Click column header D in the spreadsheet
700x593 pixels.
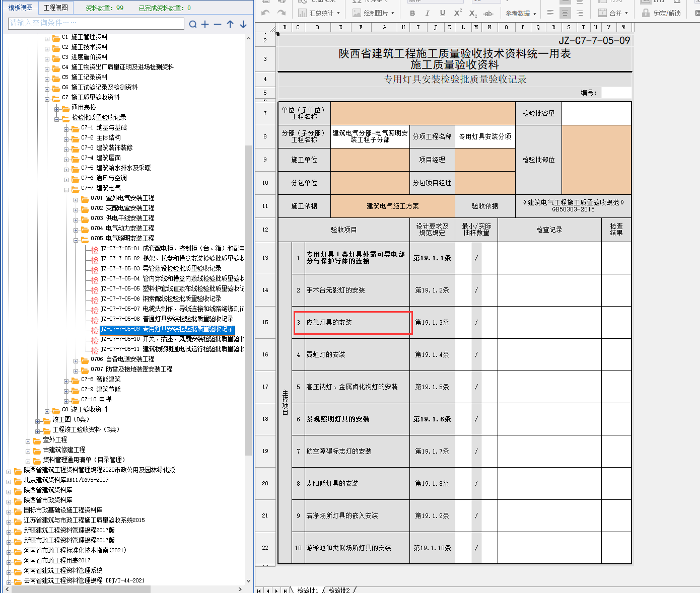[317, 27]
